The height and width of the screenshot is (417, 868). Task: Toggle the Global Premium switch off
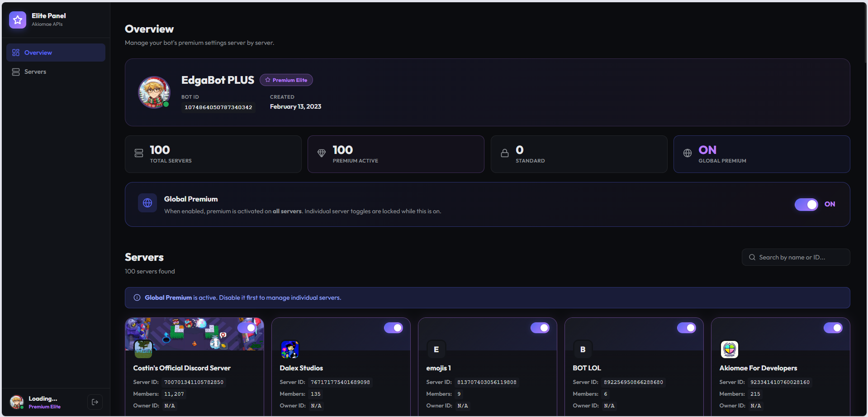(806, 205)
